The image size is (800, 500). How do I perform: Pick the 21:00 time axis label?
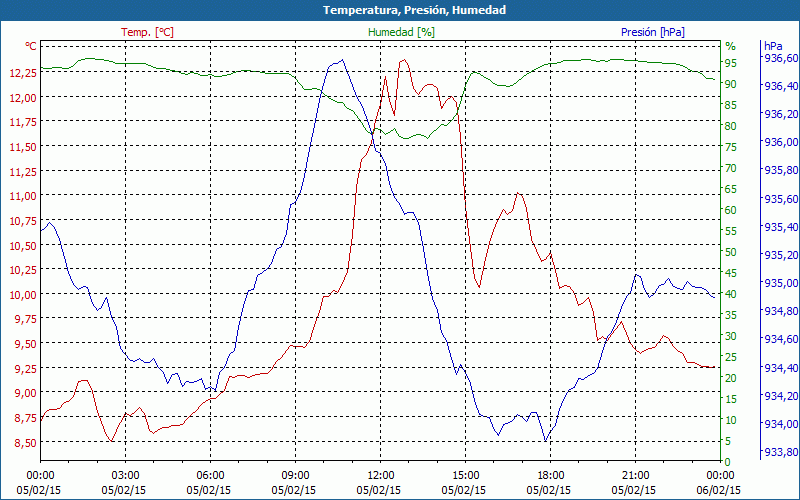[x=635, y=476]
